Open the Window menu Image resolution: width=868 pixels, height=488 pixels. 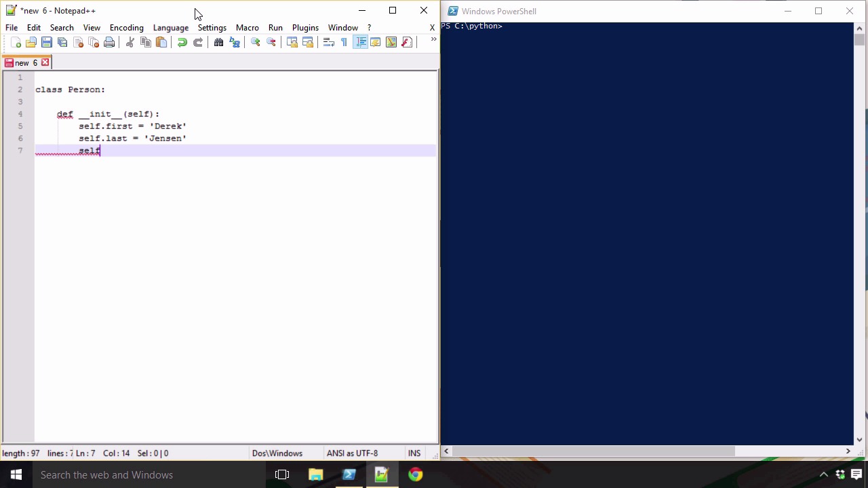[x=343, y=28]
